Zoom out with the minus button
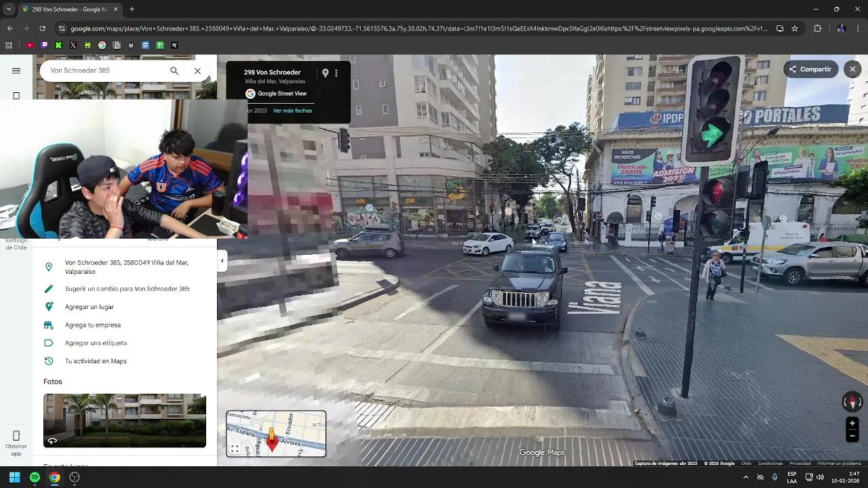The height and width of the screenshot is (488, 868). 852,436
